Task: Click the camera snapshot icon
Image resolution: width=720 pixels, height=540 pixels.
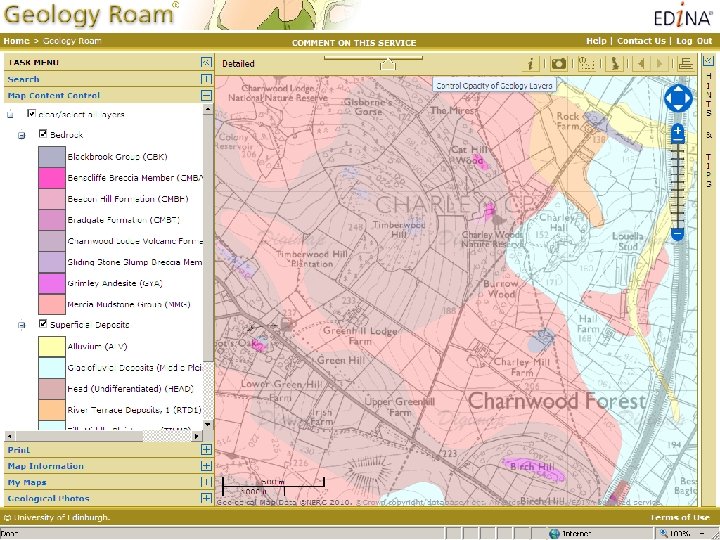Action: click(x=558, y=64)
